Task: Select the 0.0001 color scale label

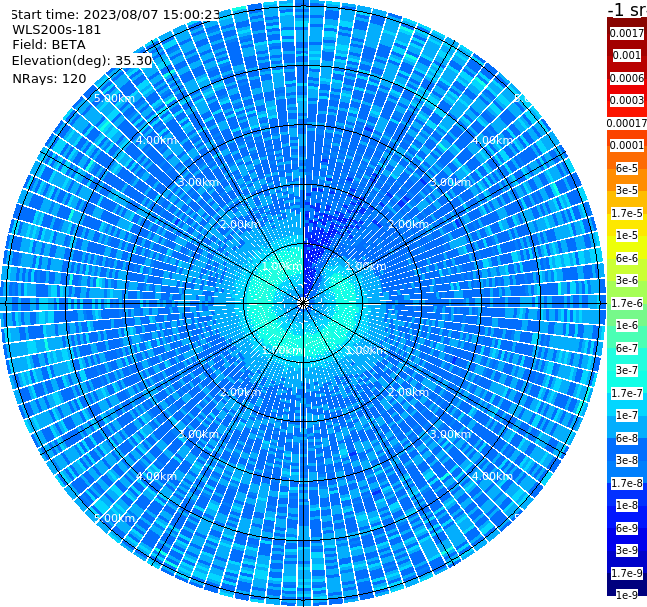Action: coord(627,145)
